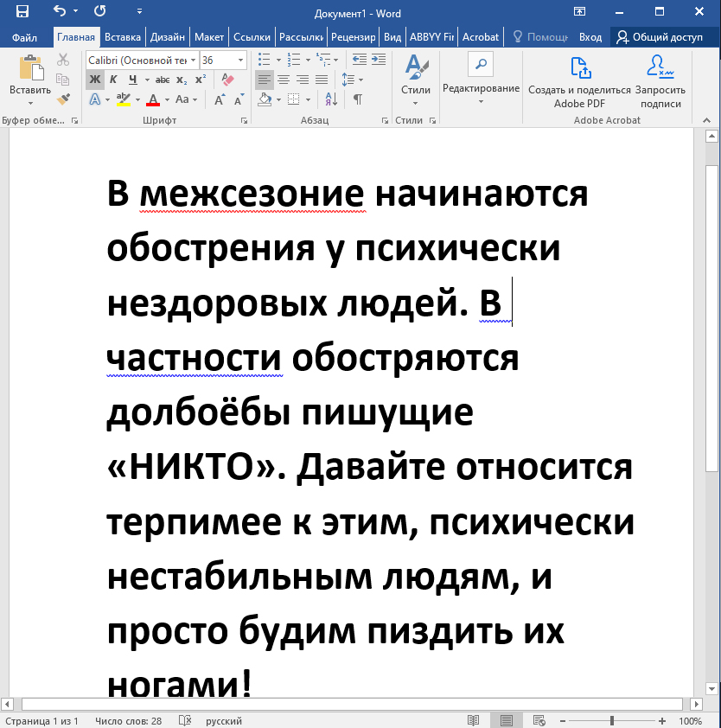
Task: Sort text with the A-Z sort icon
Action: [x=331, y=99]
